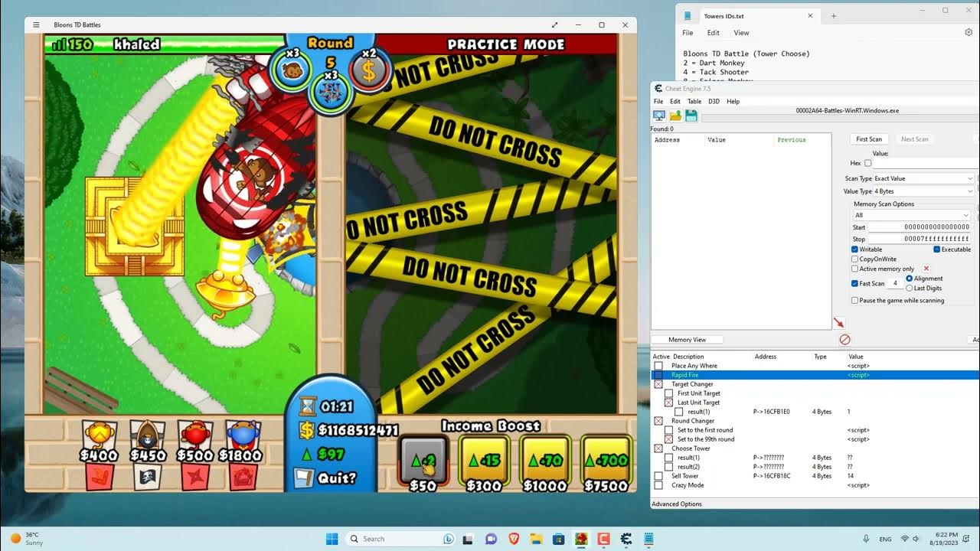Screen dimensions: 980x551
Task: Open Windows Start menu
Action: coord(332,539)
